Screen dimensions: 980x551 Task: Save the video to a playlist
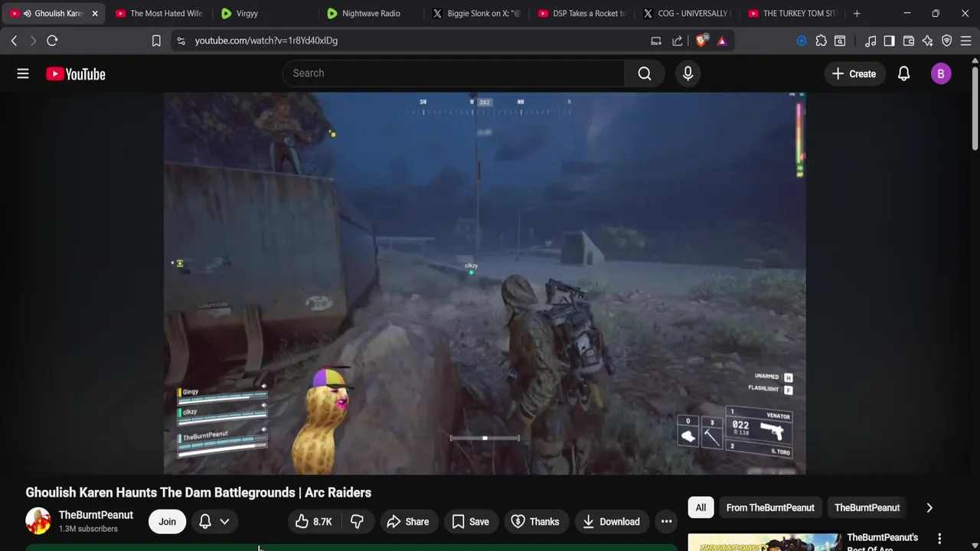[470, 522]
